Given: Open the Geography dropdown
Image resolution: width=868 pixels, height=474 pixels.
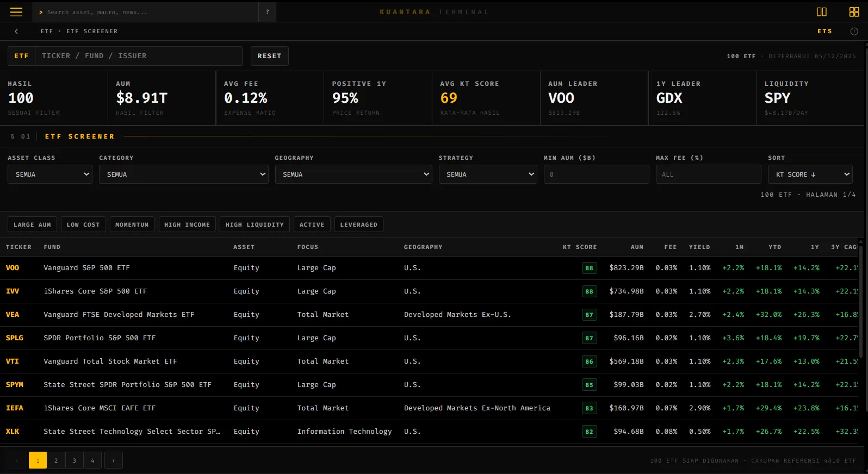Looking at the screenshot, I should click(354, 174).
